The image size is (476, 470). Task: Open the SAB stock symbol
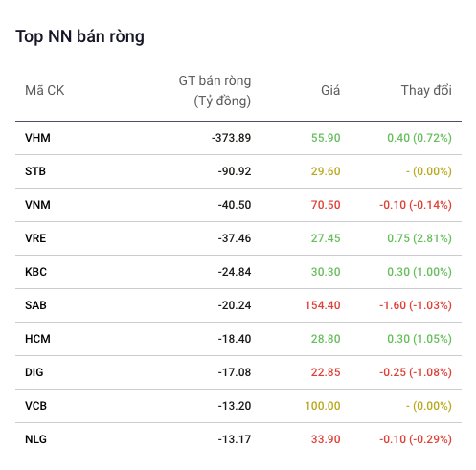point(35,305)
